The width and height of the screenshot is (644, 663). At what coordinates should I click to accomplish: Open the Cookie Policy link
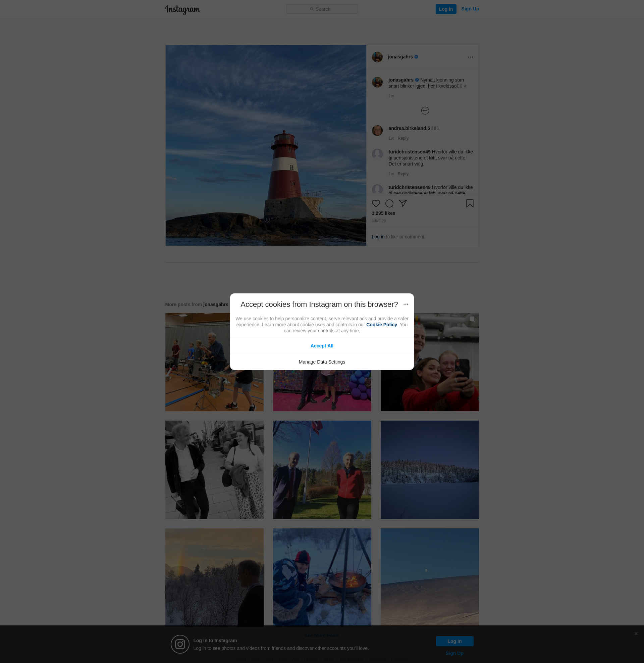click(x=381, y=325)
